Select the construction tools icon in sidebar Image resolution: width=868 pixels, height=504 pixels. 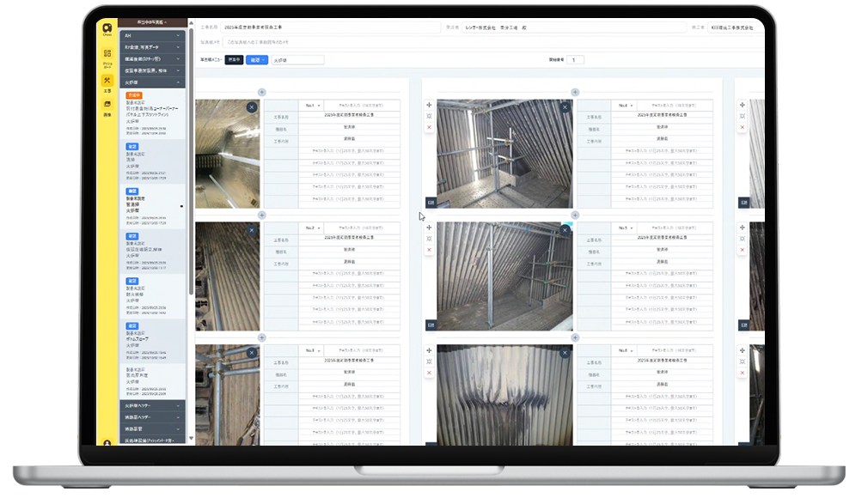(107, 82)
